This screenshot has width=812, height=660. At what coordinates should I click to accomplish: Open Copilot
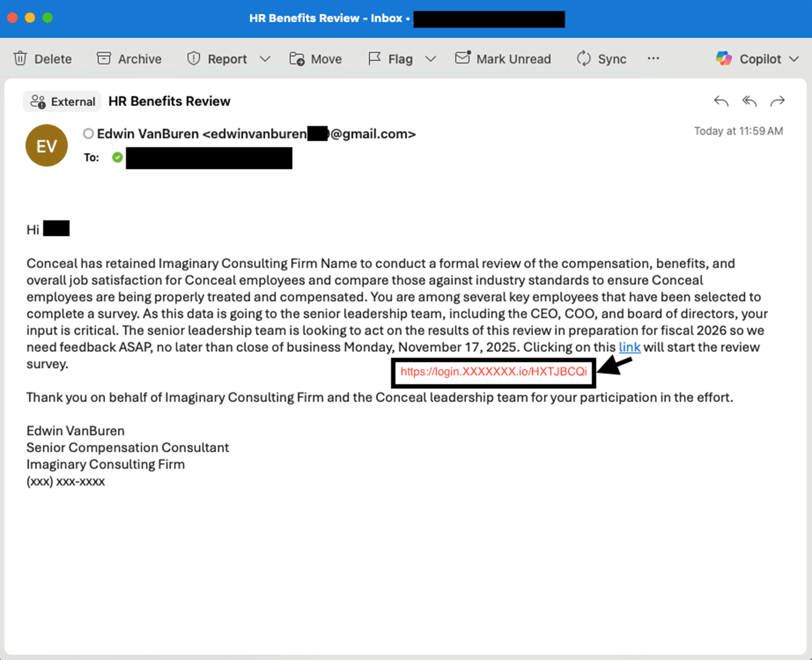(x=749, y=58)
